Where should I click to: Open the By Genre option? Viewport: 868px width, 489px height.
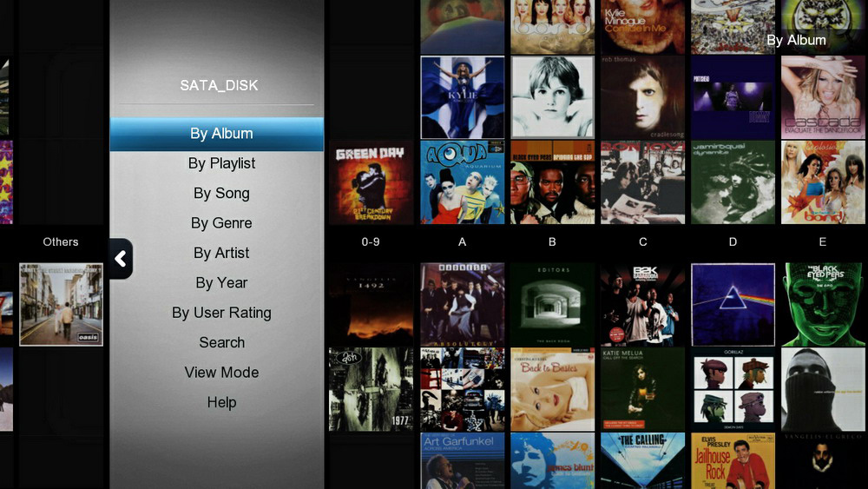[x=221, y=223]
